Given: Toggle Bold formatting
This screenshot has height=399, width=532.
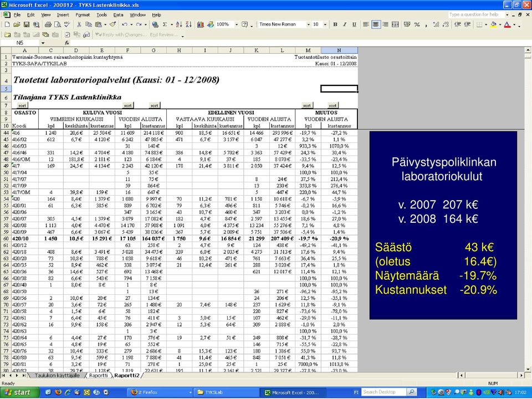Looking at the screenshot, I should click(335, 24).
